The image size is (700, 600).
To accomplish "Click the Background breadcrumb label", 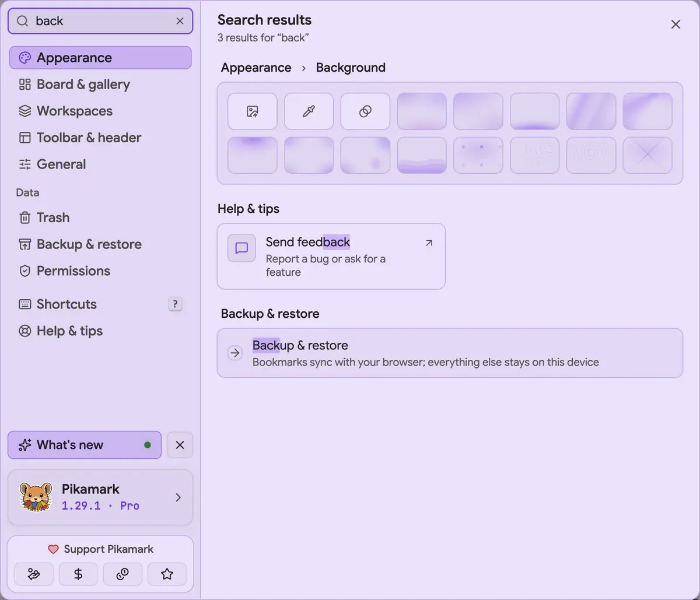I will pyautogui.click(x=351, y=68).
